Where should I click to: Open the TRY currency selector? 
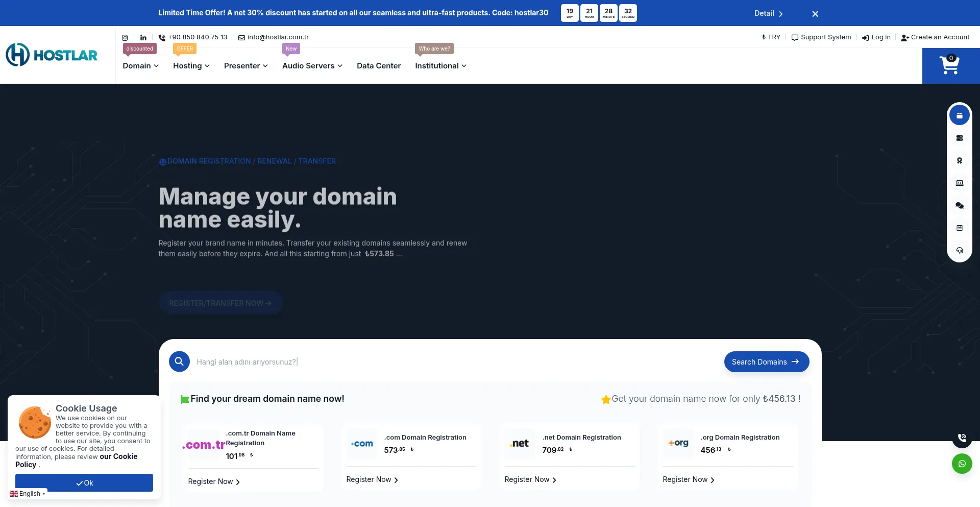click(771, 37)
